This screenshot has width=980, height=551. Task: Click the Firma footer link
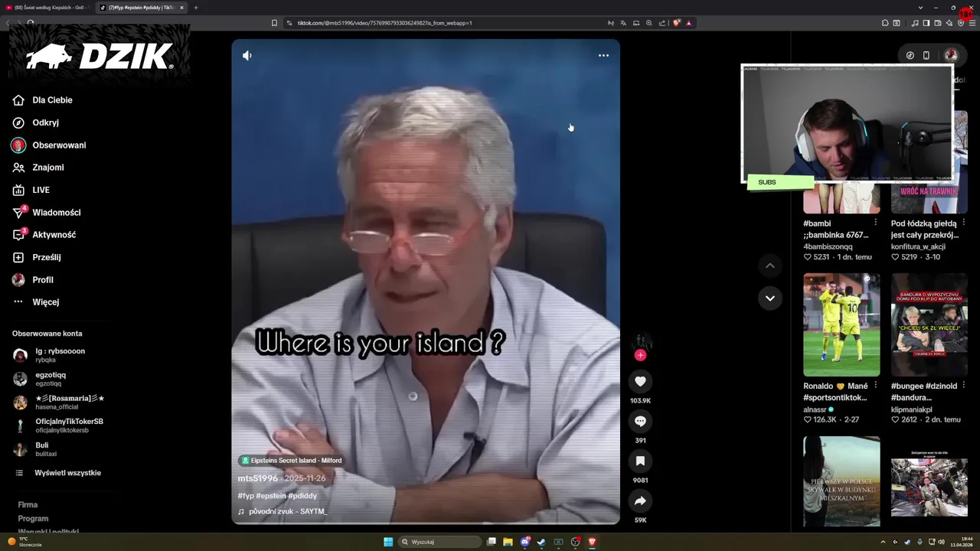tap(28, 505)
